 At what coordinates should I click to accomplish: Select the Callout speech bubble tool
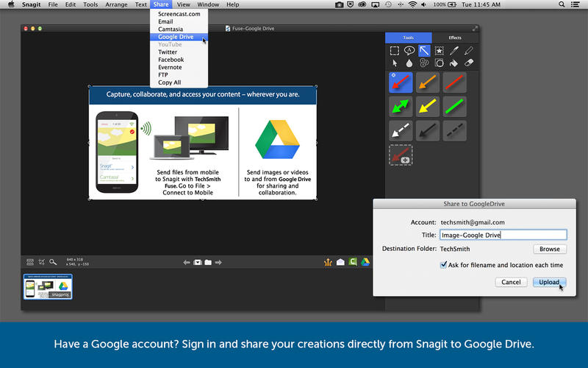click(409, 51)
